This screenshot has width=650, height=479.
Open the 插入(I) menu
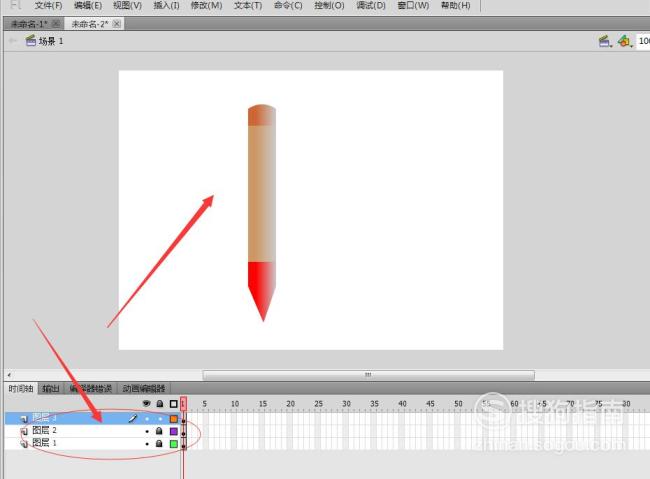166,6
